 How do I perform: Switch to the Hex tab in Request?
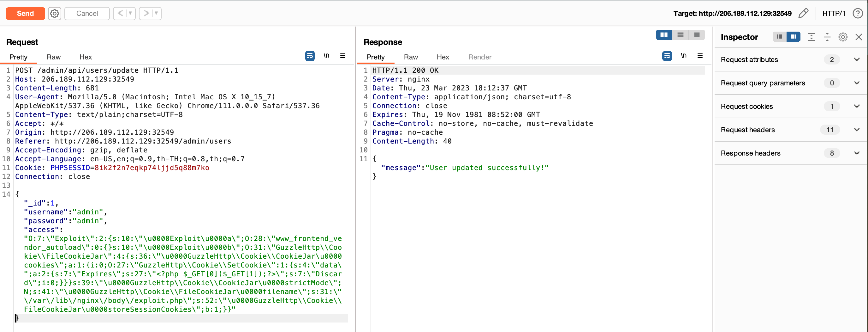tap(85, 57)
